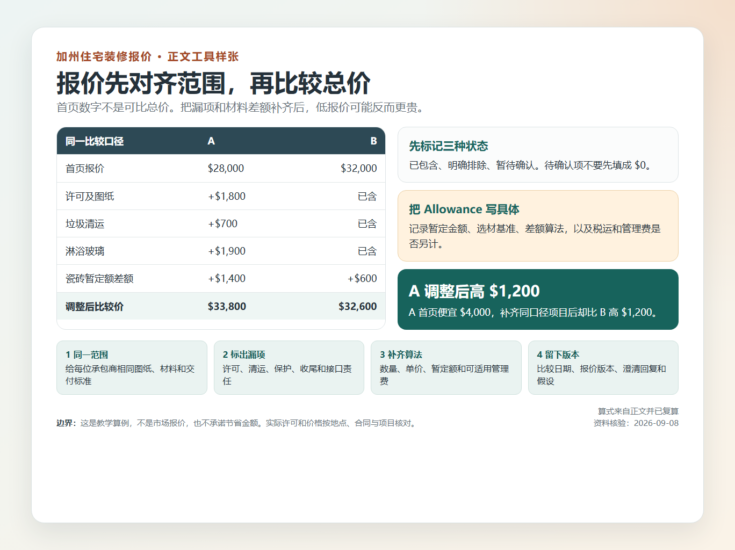Click the text starting 比较日期、报价版本
The image size is (735, 550).
coord(601,375)
